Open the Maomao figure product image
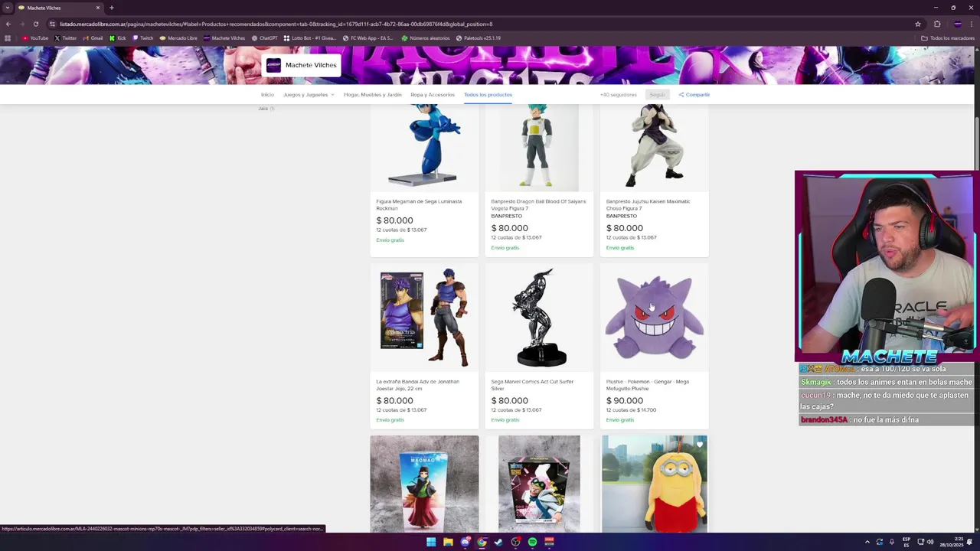This screenshot has height=551, width=980. [424, 484]
